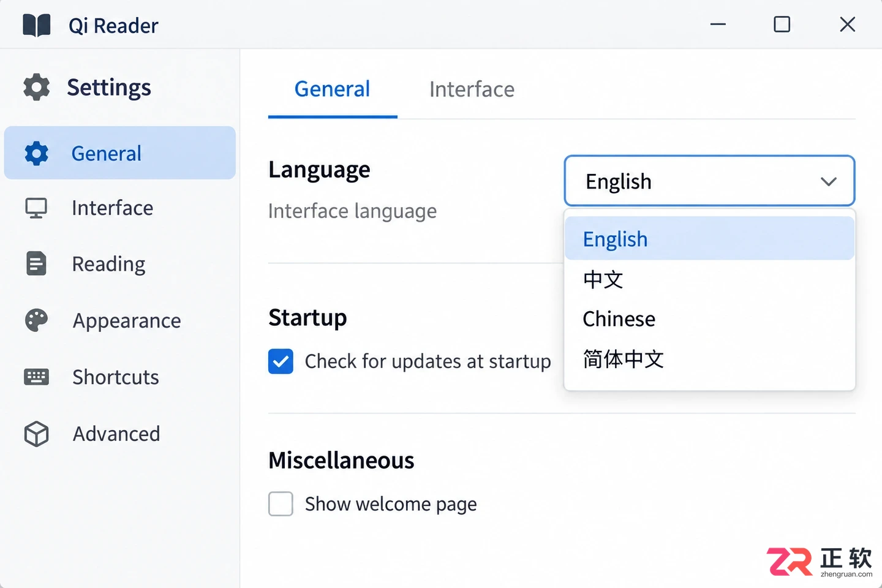
Task: Click the palette icon beside Appearance
Action: pos(36,320)
